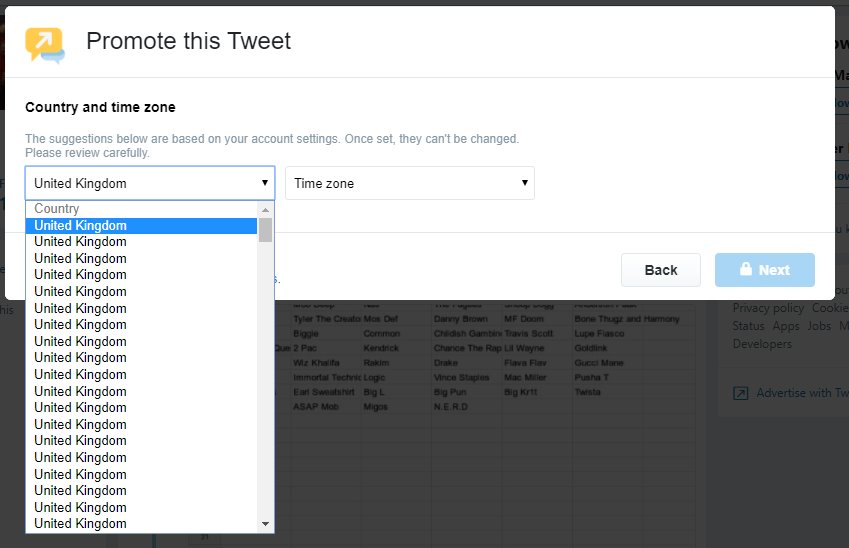The width and height of the screenshot is (849, 548).
Task: Click 'Bone Thugz and Harmony' cell
Action: click(627, 319)
